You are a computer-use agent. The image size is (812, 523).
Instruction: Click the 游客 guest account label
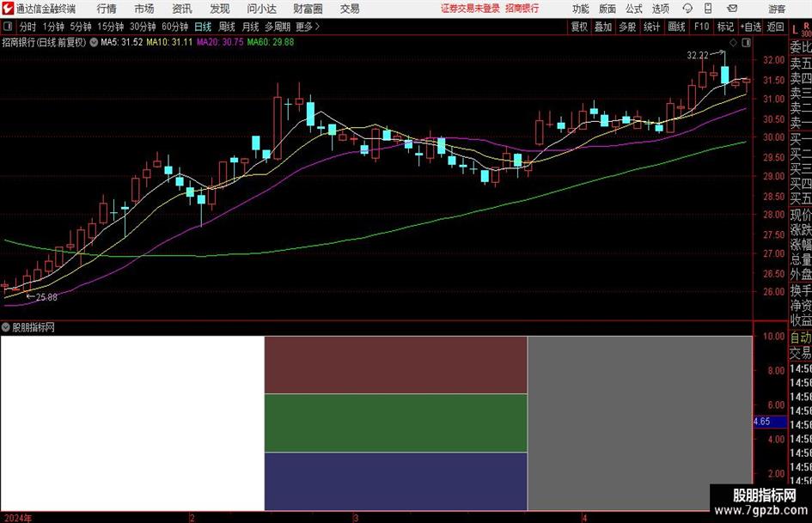[x=777, y=9]
